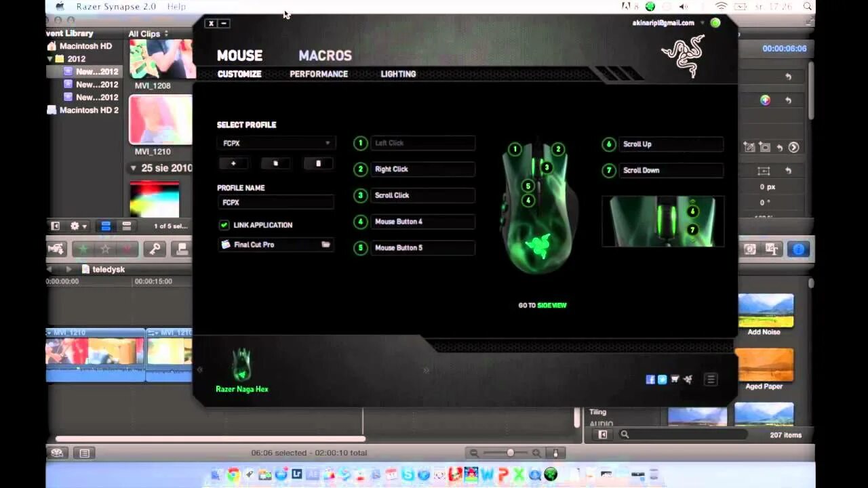The height and width of the screenshot is (488, 868).
Task: Open the gear action menu in Event Browser
Action: click(x=79, y=226)
